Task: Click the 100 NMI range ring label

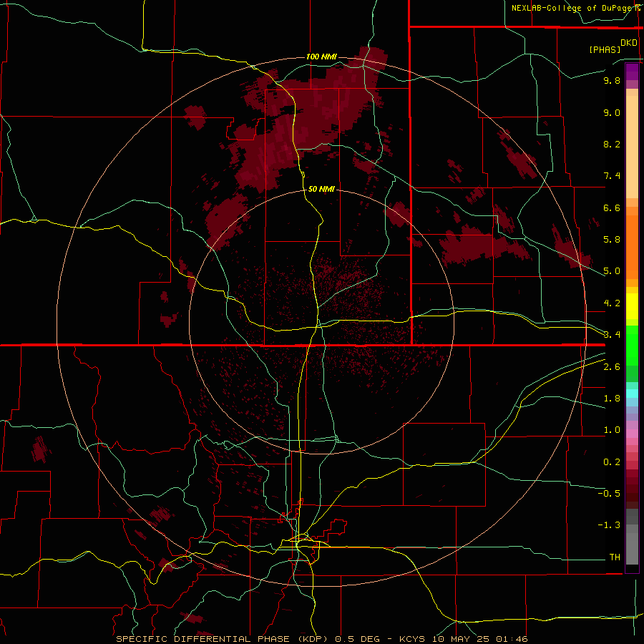Action: tap(321, 57)
